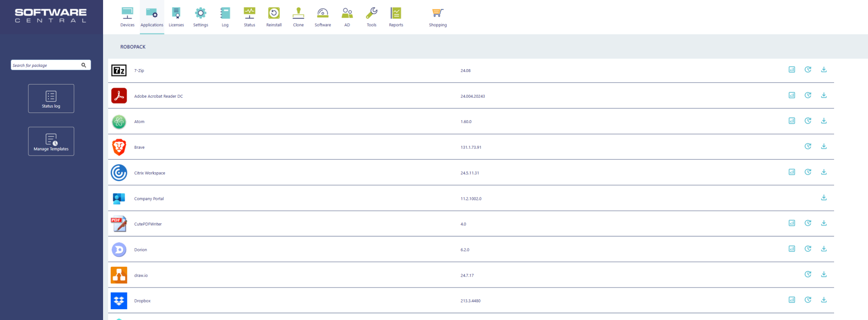The width and height of the screenshot is (868, 320).
Task: Open the schedule clock icon for Adobe Acrobat Reader
Action: click(808, 95)
